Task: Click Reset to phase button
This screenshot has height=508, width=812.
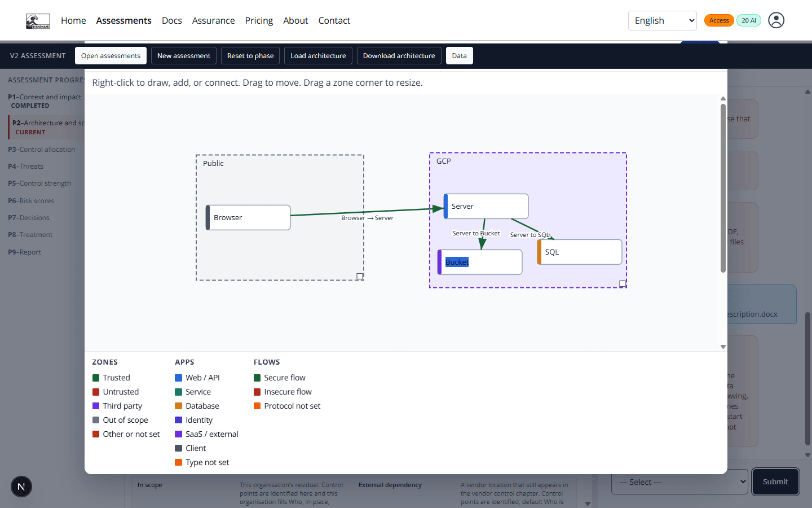Action: click(250, 56)
